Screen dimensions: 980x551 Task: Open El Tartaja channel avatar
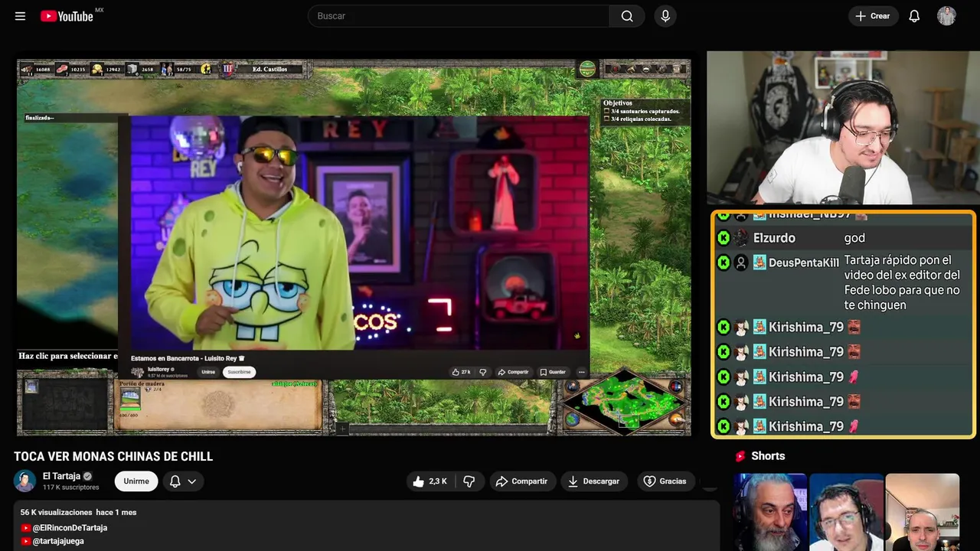click(x=25, y=481)
